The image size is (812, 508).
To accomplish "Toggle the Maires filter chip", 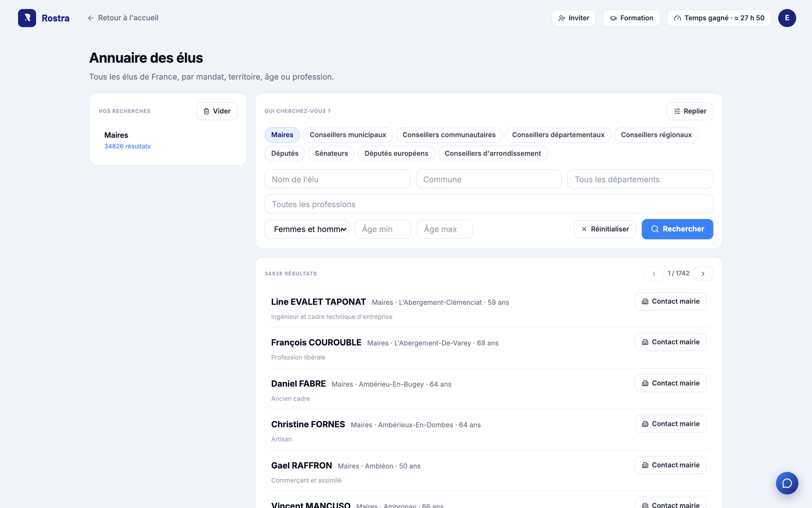I will [x=282, y=135].
